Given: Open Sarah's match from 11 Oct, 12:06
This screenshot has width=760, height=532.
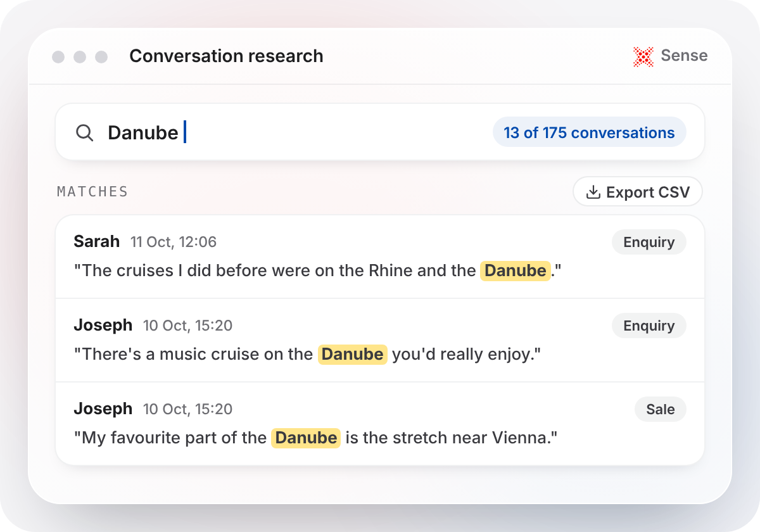Looking at the screenshot, I should point(380,256).
